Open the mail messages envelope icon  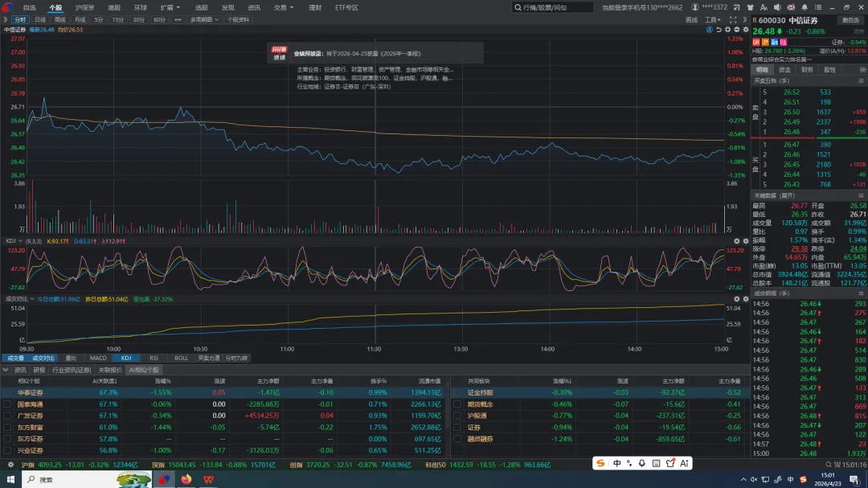coord(791,7)
